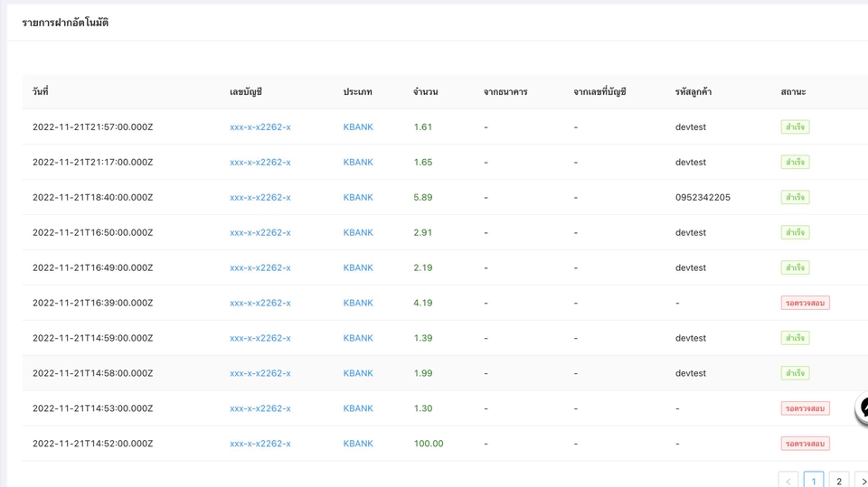Open the chat bubble icon at right edge

click(x=863, y=408)
